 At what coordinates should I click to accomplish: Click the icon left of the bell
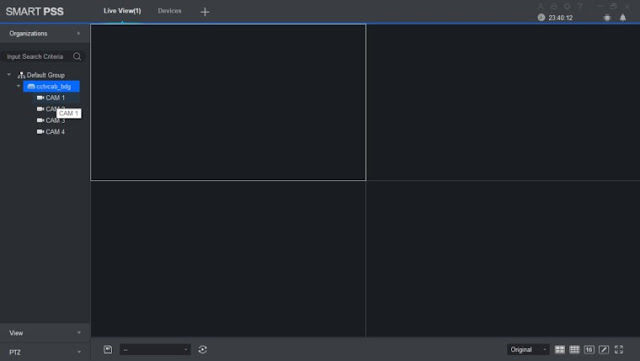coord(607,18)
